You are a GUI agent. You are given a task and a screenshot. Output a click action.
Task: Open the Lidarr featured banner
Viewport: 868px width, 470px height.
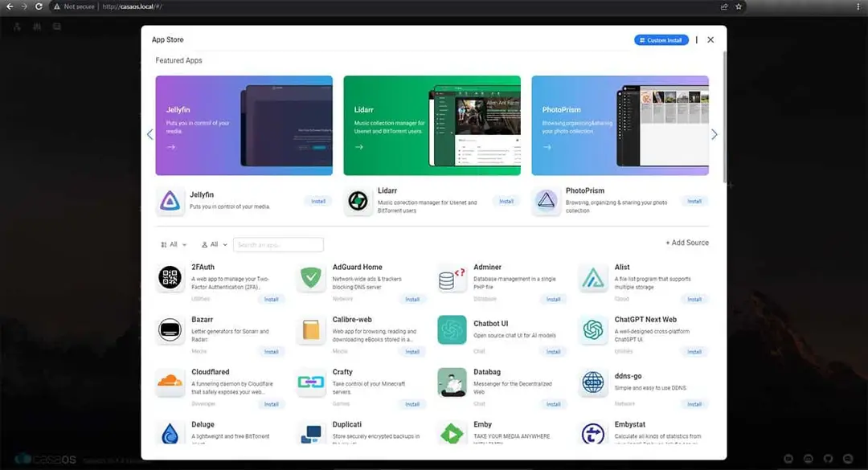tap(432, 125)
